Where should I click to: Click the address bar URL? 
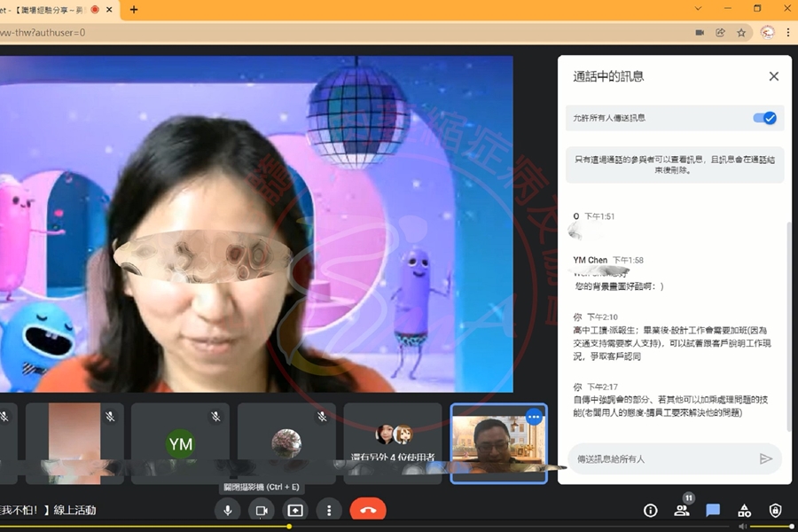[x=43, y=33]
